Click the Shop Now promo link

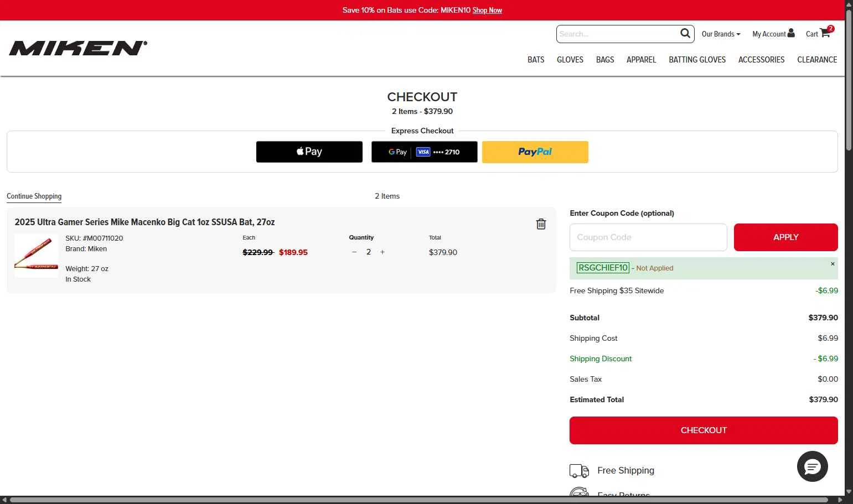tap(487, 10)
